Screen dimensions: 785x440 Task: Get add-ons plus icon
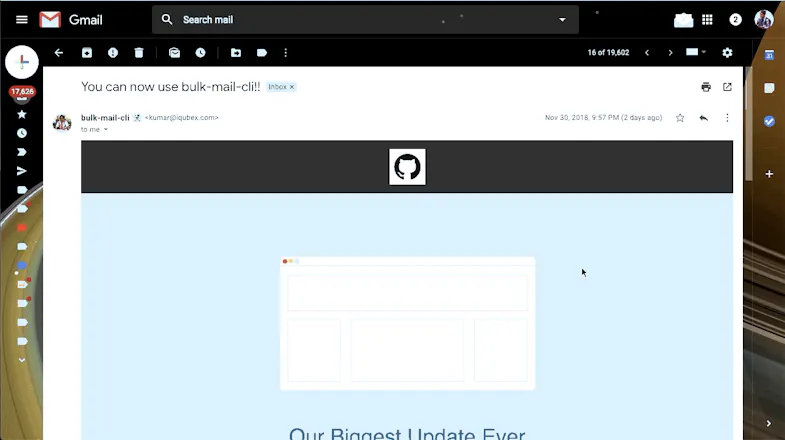tap(769, 174)
